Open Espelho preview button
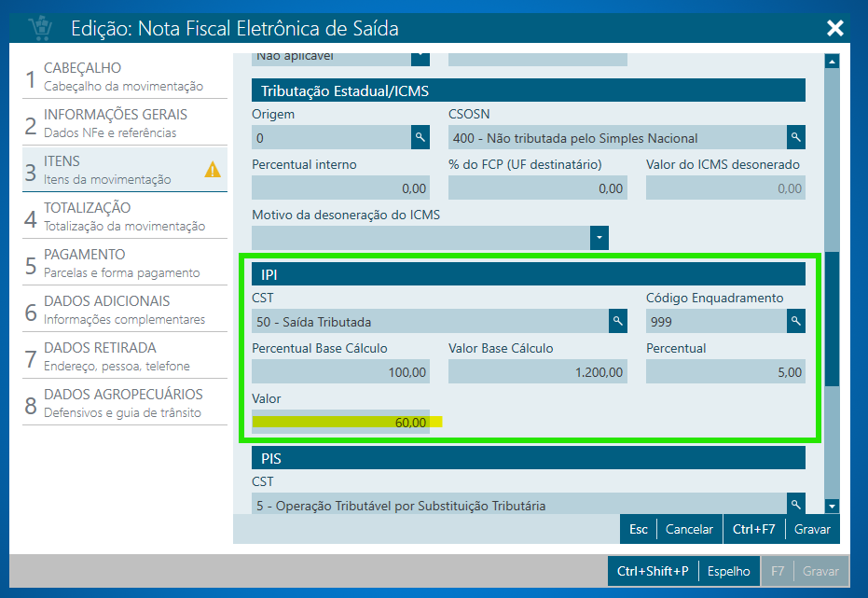868x598 pixels. click(727, 571)
